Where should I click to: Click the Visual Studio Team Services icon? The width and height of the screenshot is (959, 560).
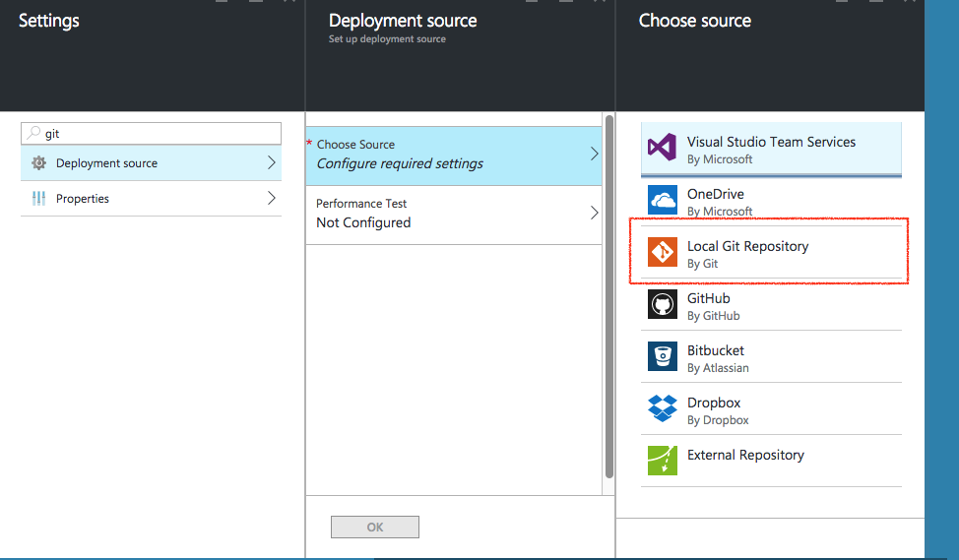tap(663, 148)
